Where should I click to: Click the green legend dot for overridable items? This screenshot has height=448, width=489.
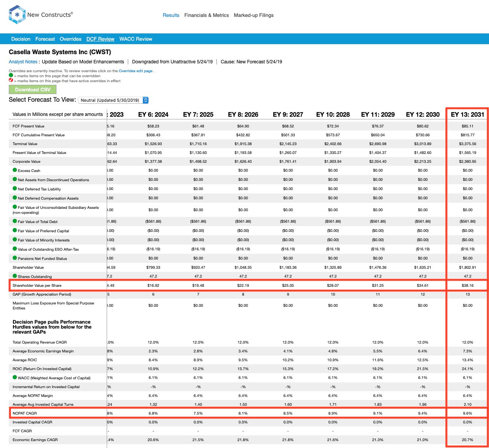(11, 75)
